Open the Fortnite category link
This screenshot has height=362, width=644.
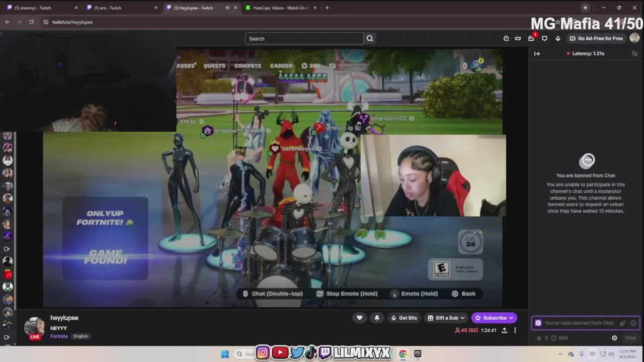point(59,336)
